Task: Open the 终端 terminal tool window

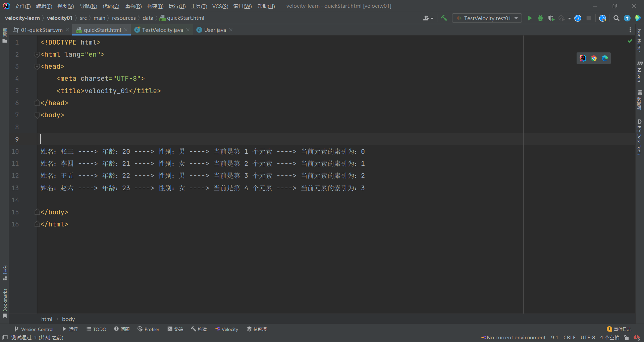Action: click(x=175, y=329)
